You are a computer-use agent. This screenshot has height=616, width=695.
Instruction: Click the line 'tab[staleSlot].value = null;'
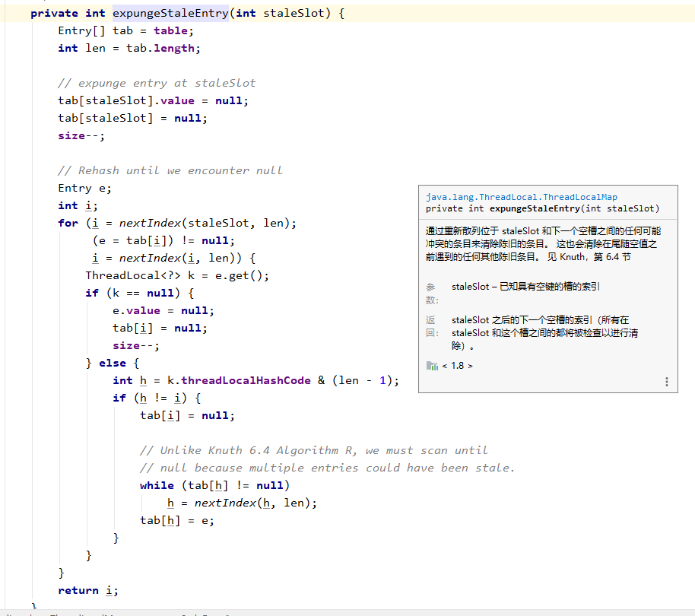pos(153,101)
